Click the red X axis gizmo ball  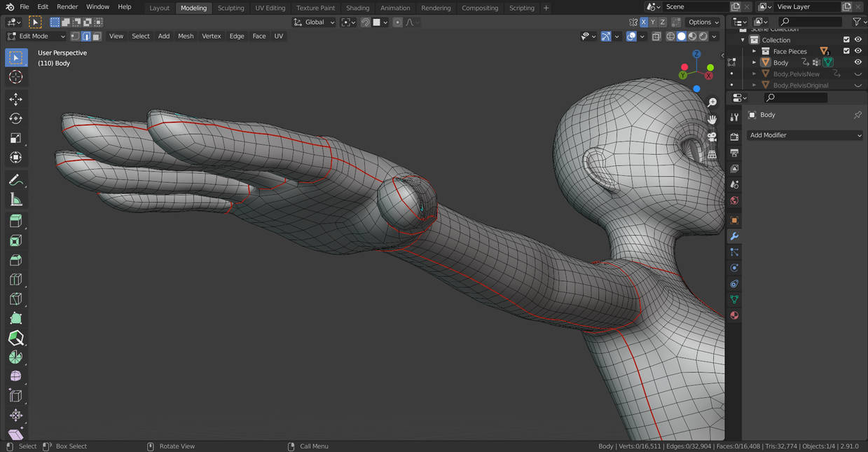click(x=709, y=75)
